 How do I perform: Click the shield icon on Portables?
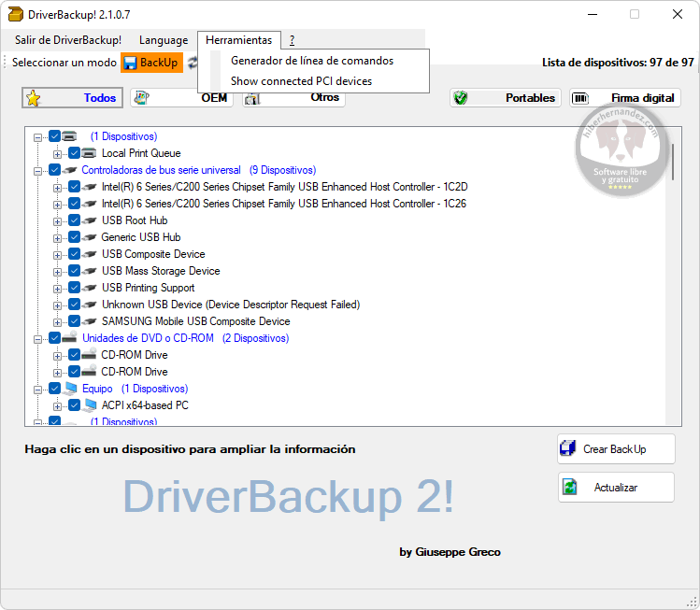click(460, 98)
